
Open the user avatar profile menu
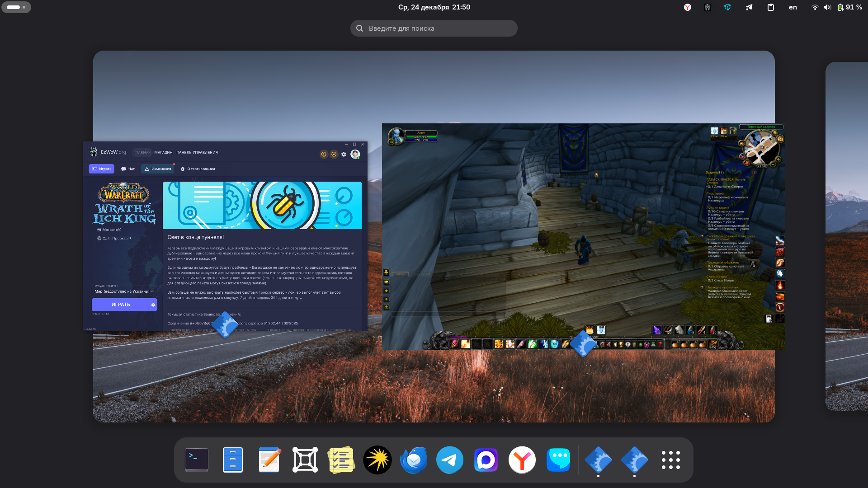[355, 155]
